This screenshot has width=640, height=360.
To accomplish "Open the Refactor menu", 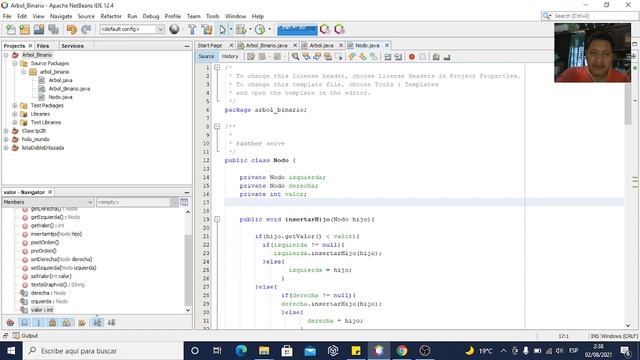I will point(111,16).
